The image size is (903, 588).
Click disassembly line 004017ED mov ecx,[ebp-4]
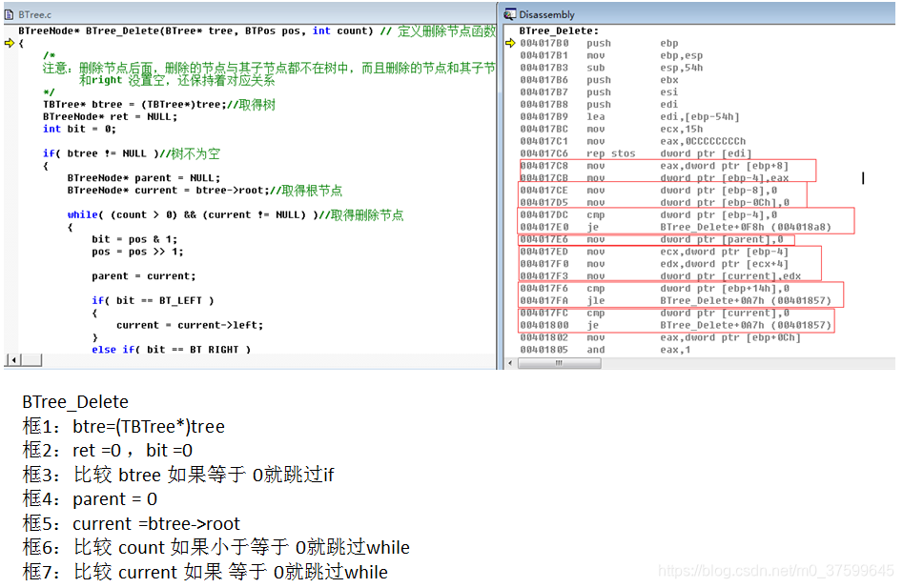(654, 252)
